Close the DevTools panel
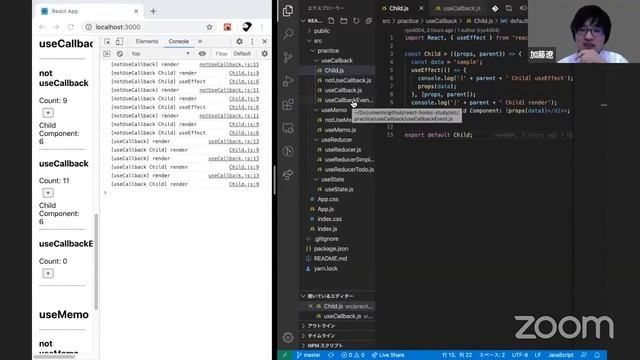The image size is (640, 360). (264, 41)
